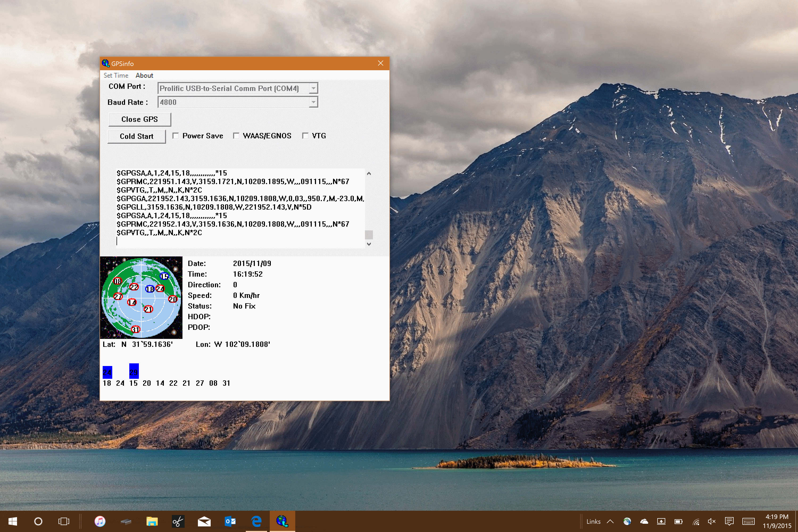Click satellite ID 31 under signal chart

click(x=226, y=383)
